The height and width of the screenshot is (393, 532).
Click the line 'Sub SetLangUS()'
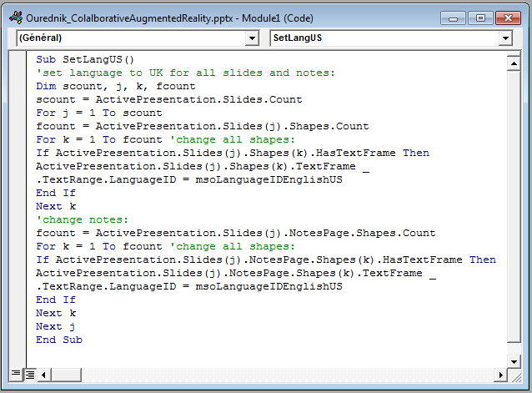click(85, 60)
